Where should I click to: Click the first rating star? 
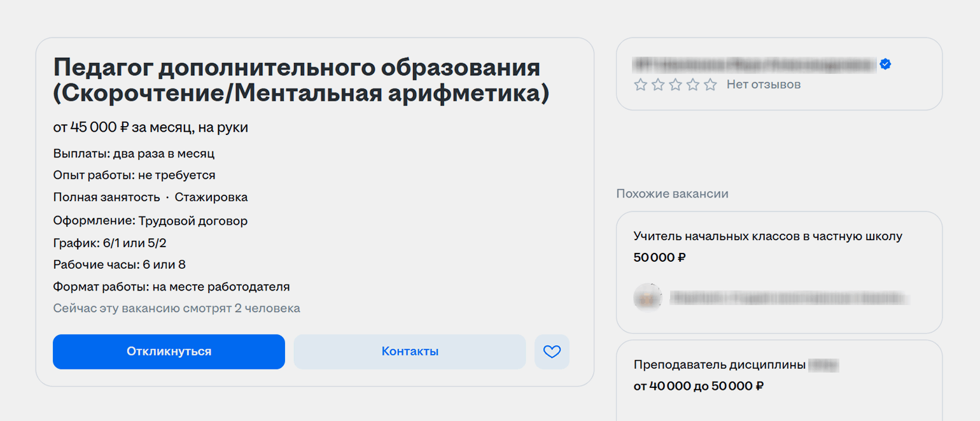pyautogui.click(x=640, y=85)
